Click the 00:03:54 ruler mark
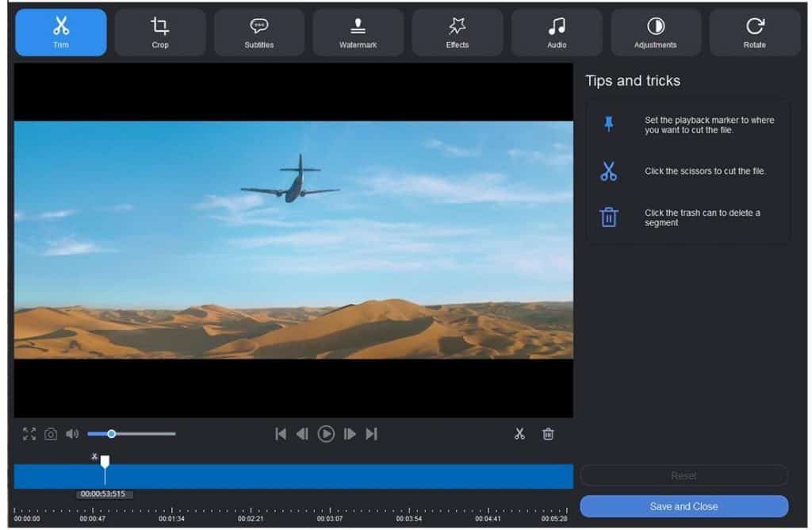The width and height of the screenshot is (812, 530). tap(409, 518)
